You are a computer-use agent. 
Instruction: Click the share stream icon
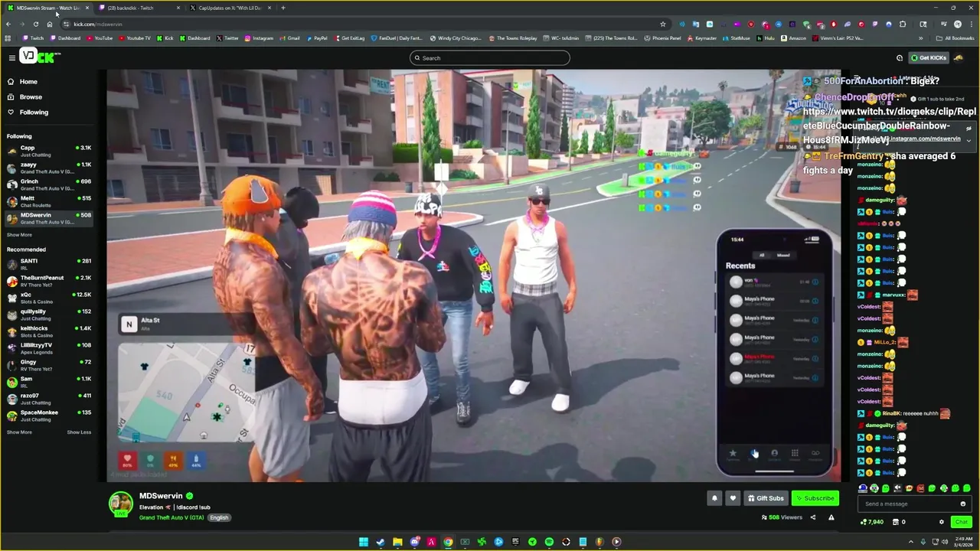[813, 517]
